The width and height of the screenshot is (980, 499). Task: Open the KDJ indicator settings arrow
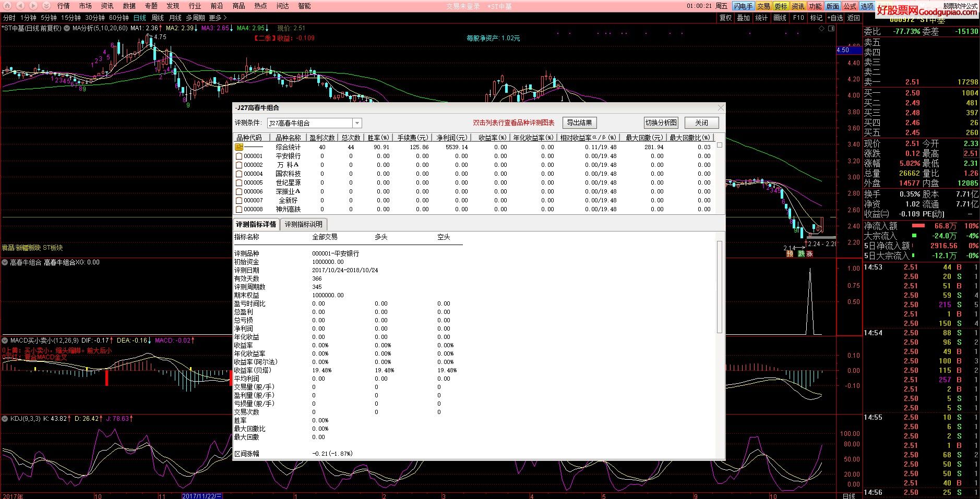click(5, 418)
